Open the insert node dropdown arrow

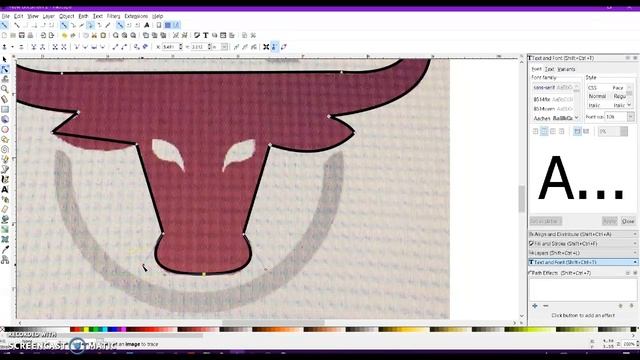(x=13, y=47)
